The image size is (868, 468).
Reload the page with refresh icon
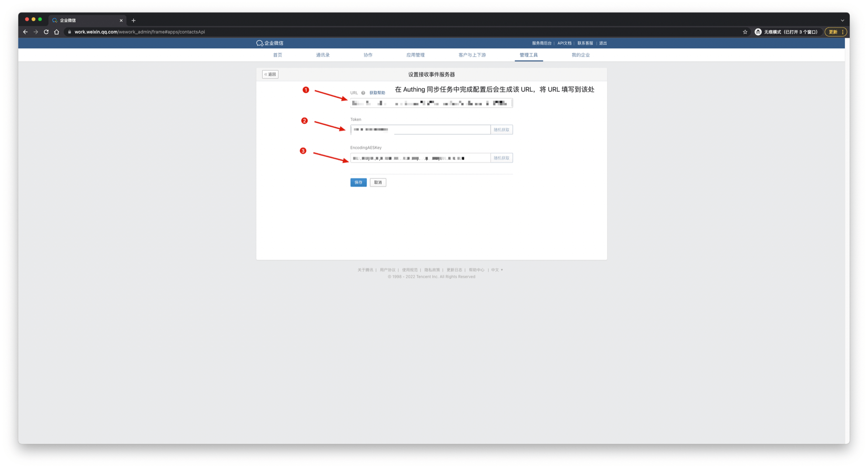coord(46,32)
